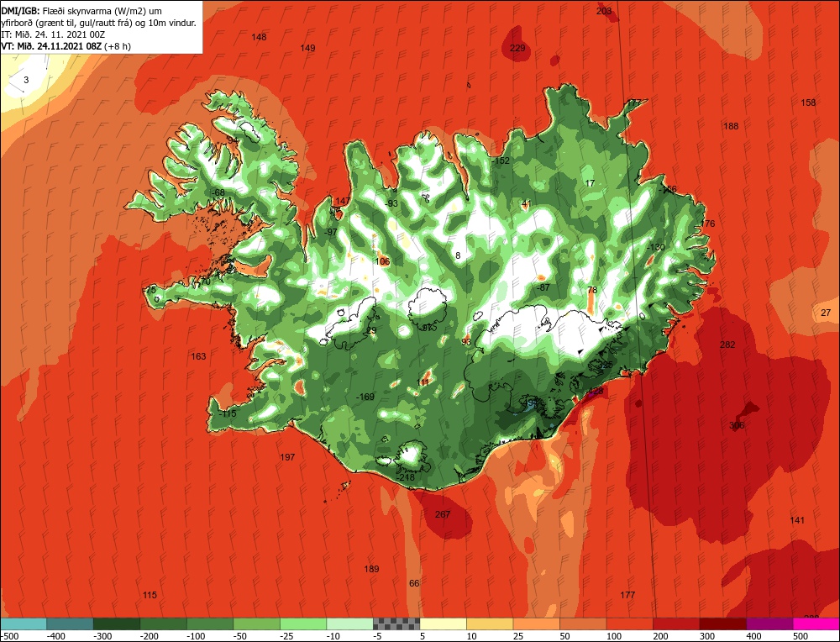840x642 pixels.
Task: Click flux value 306 in the dark red area
Action: pyautogui.click(x=737, y=425)
